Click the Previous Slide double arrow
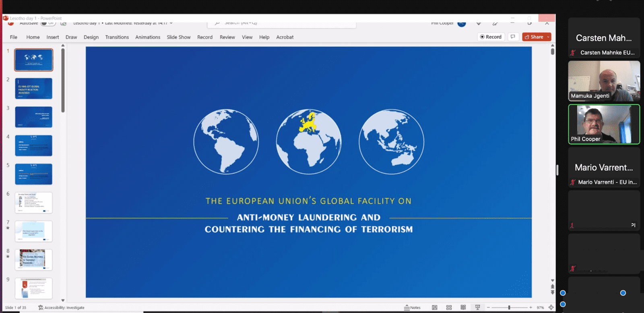This screenshot has height=313, width=644. pos(553,286)
